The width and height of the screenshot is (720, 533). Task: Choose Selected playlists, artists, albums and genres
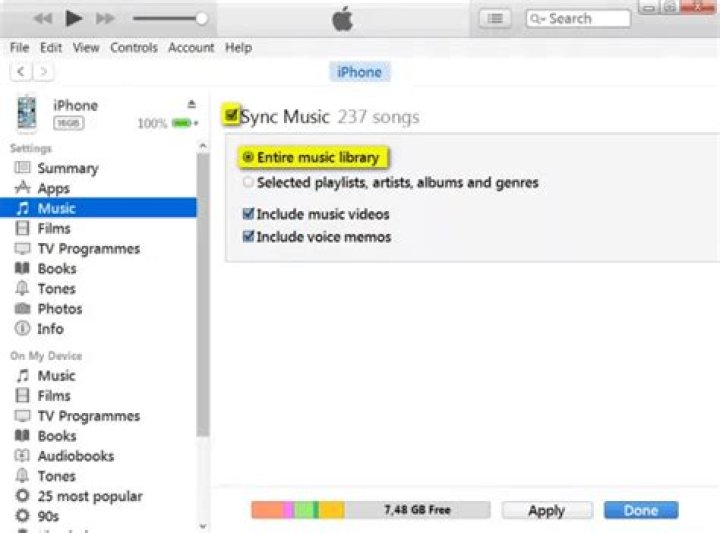(x=248, y=183)
